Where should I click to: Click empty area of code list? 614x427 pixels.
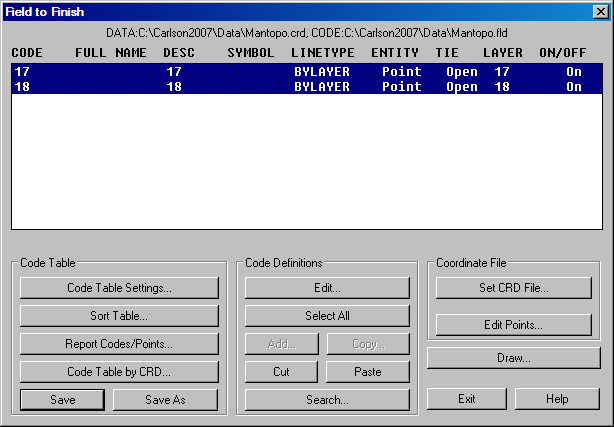click(300, 170)
